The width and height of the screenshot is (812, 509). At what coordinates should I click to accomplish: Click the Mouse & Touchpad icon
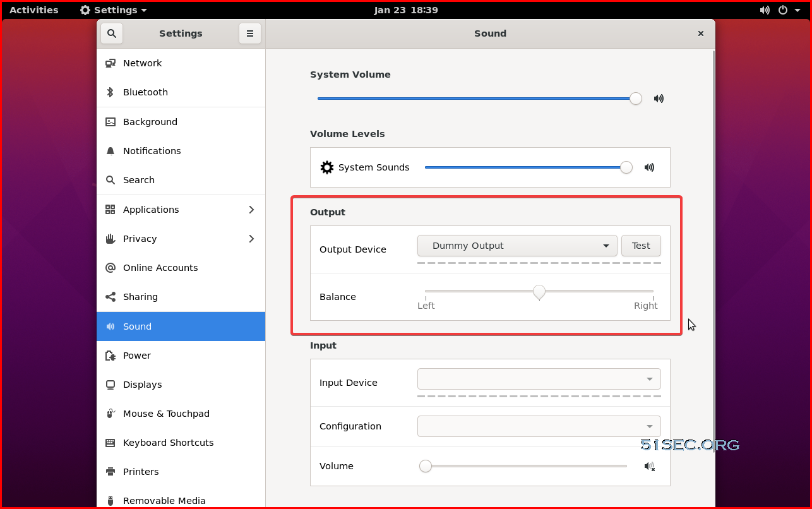[110, 414]
